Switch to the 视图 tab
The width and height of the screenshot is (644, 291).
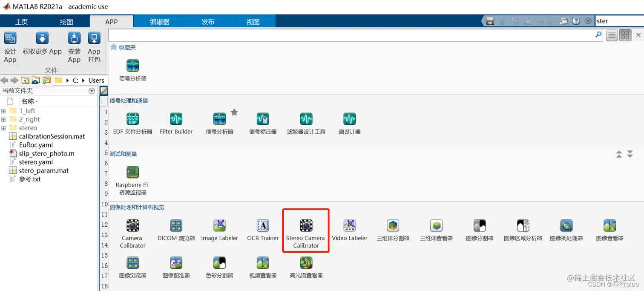[253, 22]
